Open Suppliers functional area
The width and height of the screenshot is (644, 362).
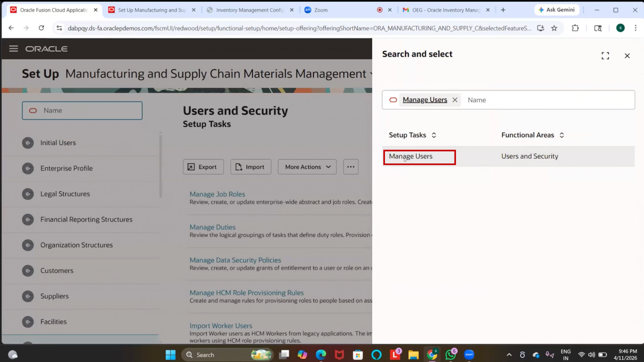[54, 296]
